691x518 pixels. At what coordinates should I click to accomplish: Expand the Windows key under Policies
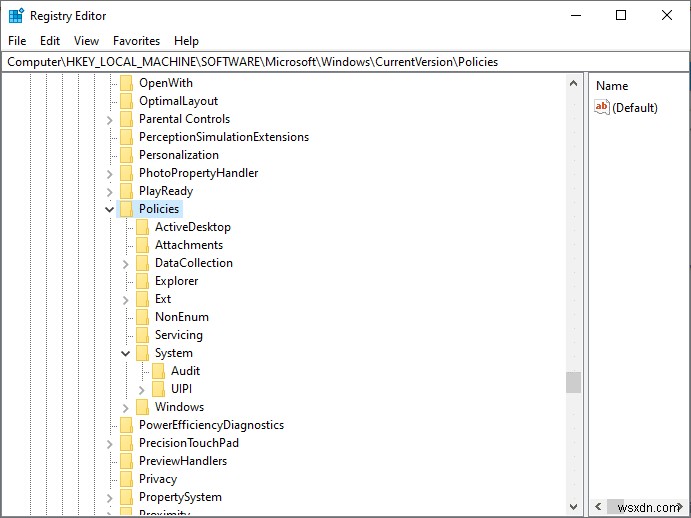click(x=126, y=408)
